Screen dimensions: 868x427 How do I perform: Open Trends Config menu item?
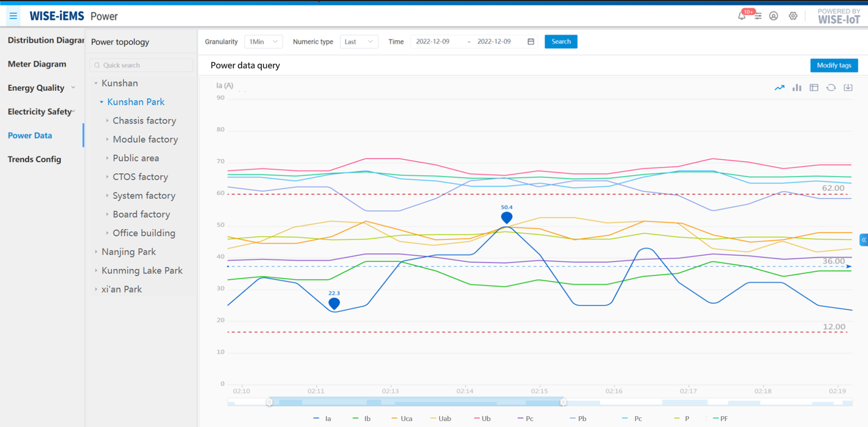point(34,159)
